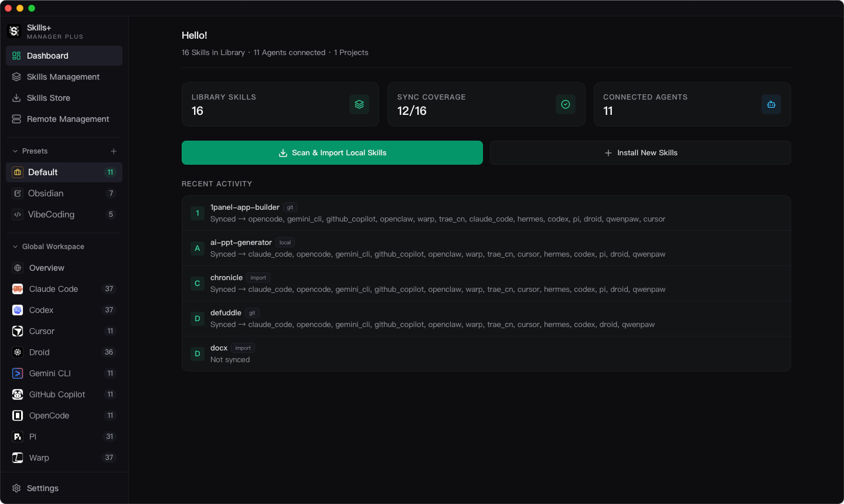Click the Gemini CLI agent icon
This screenshot has height=504, width=844.
(x=18, y=373)
